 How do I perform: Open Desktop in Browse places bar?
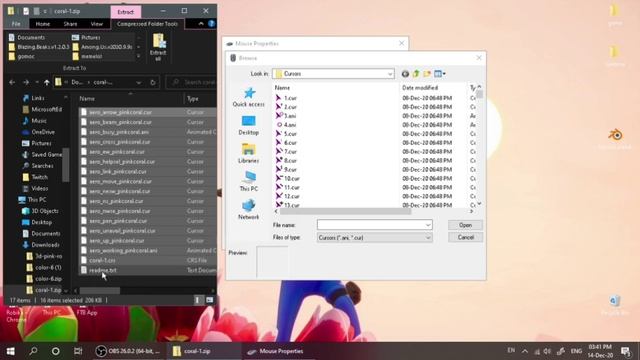click(249, 125)
